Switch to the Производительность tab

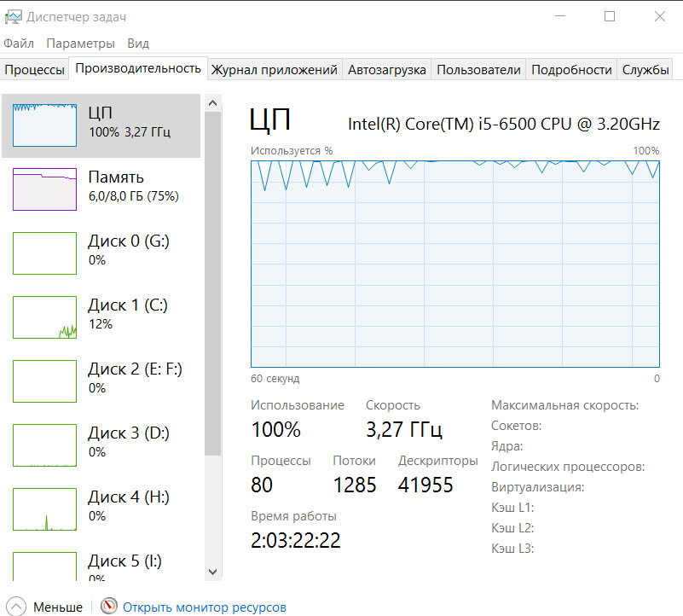click(x=138, y=68)
